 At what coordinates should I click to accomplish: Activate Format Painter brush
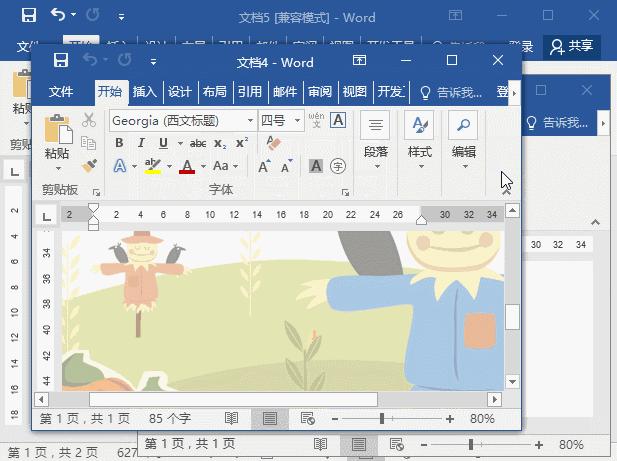pyautogui.click(x=89, y=166)
